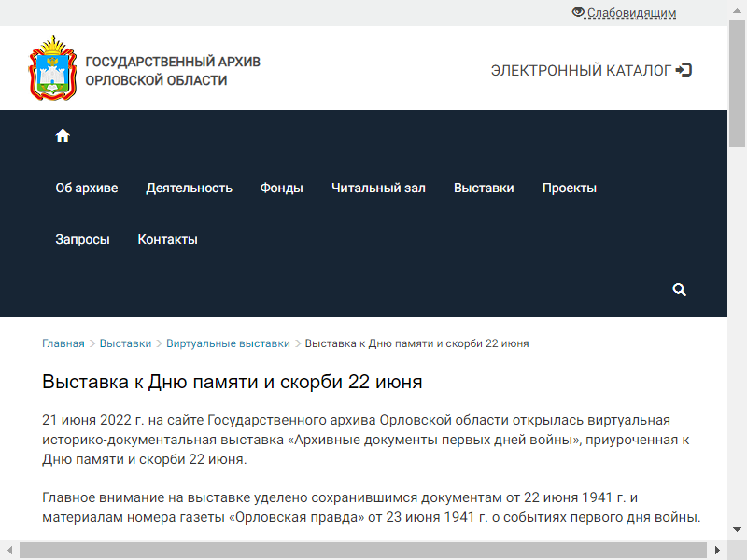Click the horizontal scrollbar right arrow
The height and width of the screenshot is (560, 747).
point(718,551)
